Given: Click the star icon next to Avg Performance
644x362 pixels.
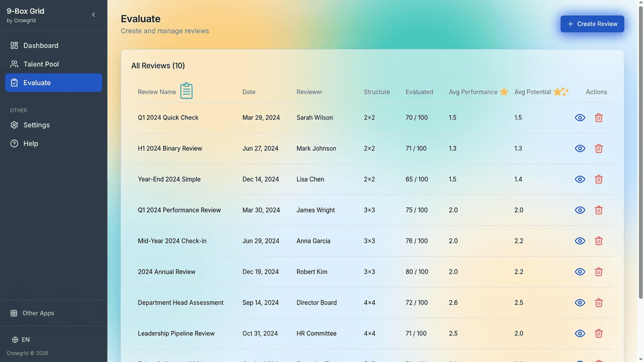Looking at the screenshot, I should [x=504, y=92].
